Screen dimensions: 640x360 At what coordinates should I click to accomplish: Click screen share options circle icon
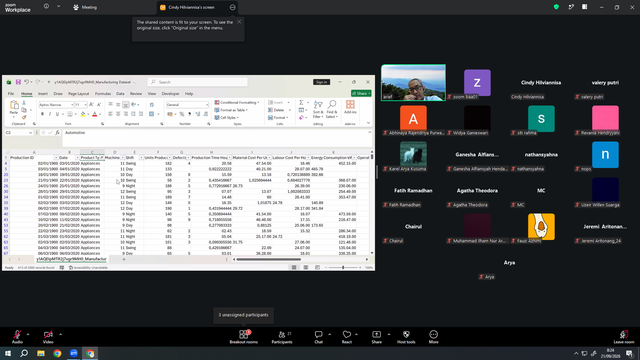tap(233, 7)
